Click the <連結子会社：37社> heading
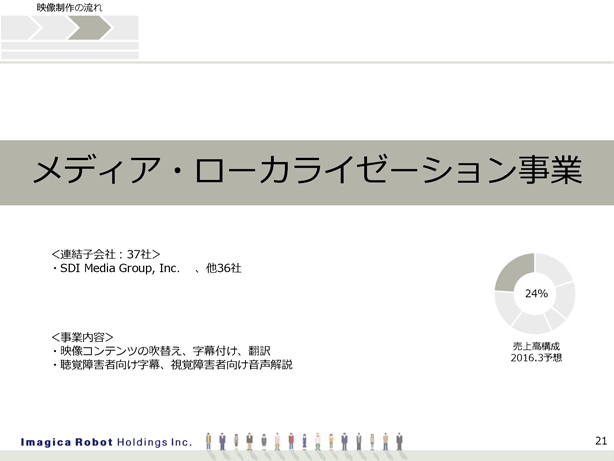 click(106, 254)
